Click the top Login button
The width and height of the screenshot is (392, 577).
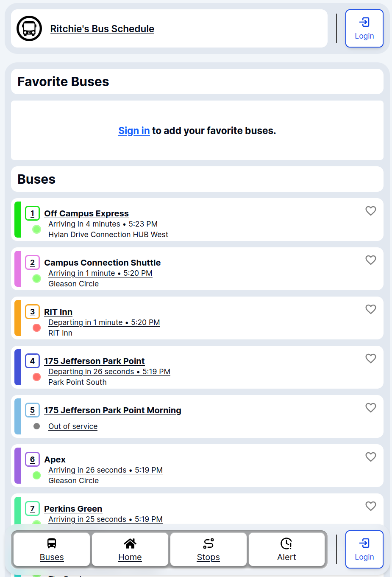coord(364,28)
